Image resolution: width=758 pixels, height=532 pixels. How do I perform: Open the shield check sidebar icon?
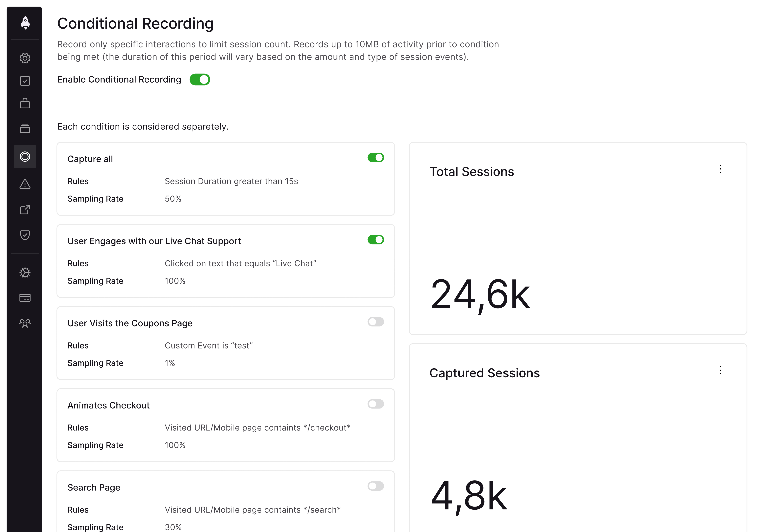25,235
